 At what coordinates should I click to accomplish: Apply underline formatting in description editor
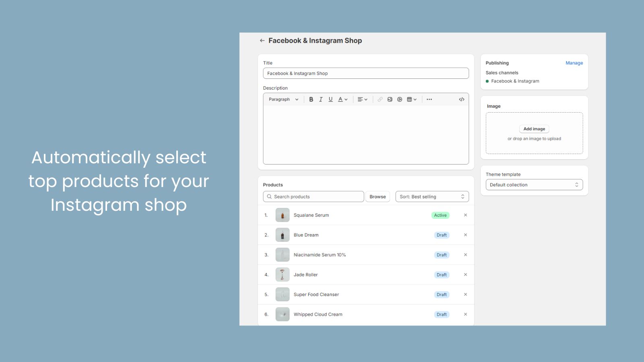pos(330,99)
